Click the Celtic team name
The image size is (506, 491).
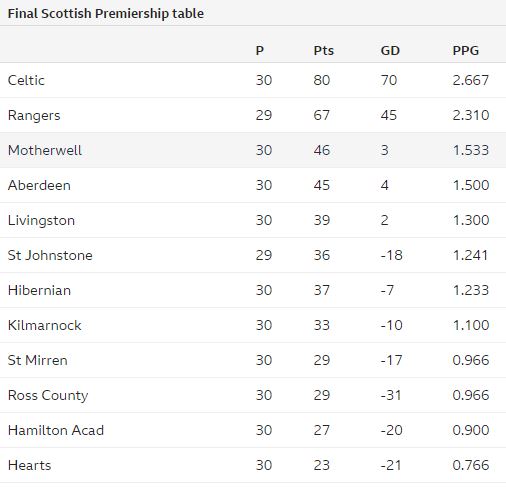click(26, 80)
